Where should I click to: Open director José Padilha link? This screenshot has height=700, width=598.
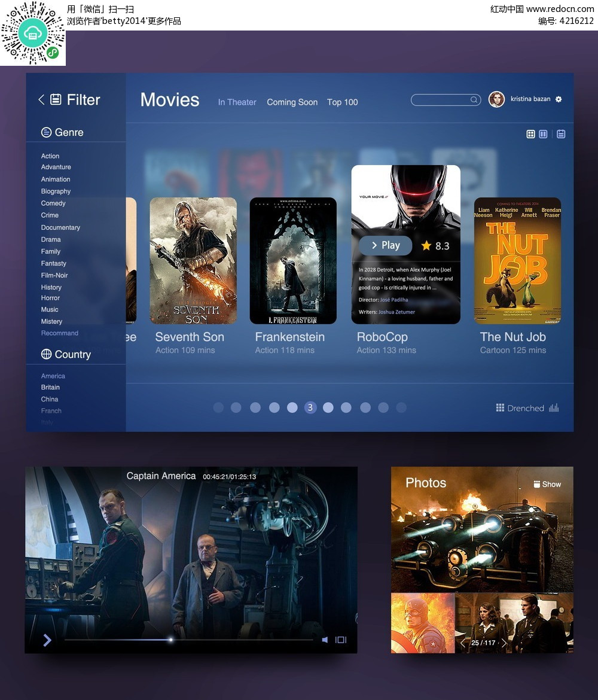[394, 300]
